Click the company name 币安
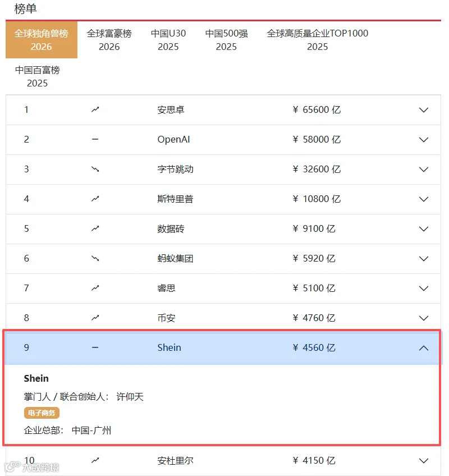The height and width of the screenshot is (476, 449). tap(166, 318)
